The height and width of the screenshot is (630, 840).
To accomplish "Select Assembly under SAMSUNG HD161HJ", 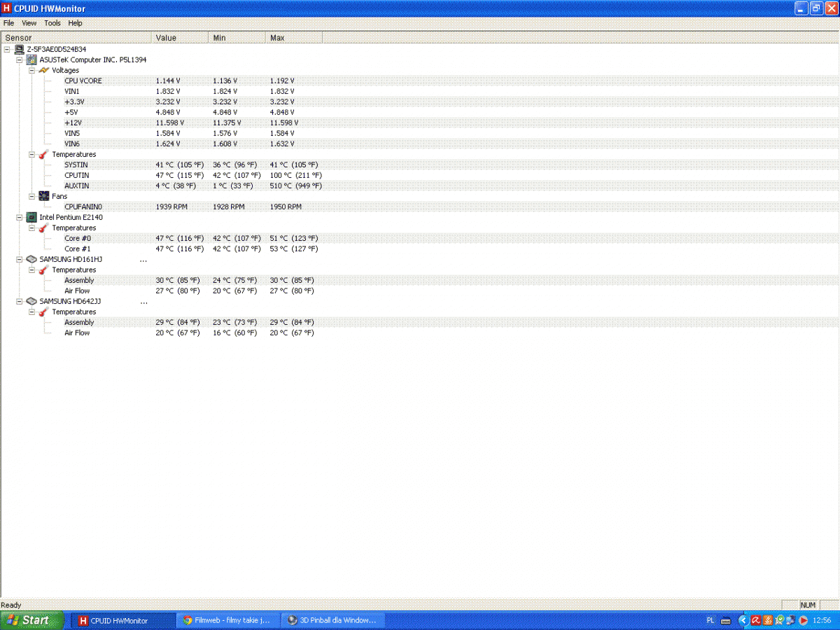I will (420, 280).
